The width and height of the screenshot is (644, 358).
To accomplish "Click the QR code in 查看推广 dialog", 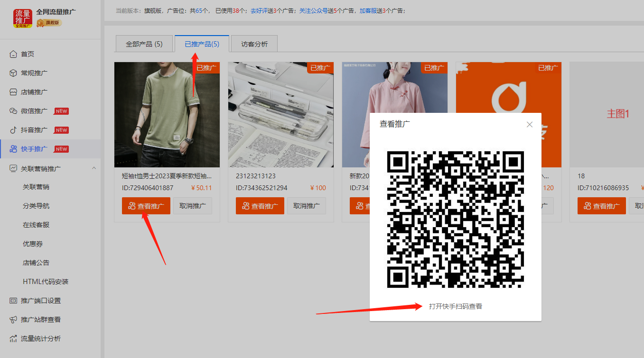I will pos(456,220).
